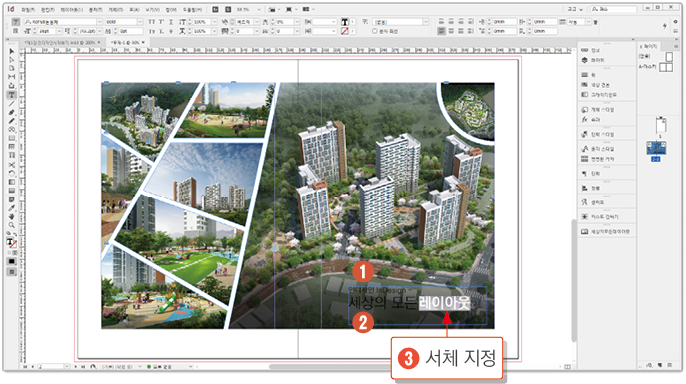
Task: Open the vertical scale dropdown
Action: point(214,21)
